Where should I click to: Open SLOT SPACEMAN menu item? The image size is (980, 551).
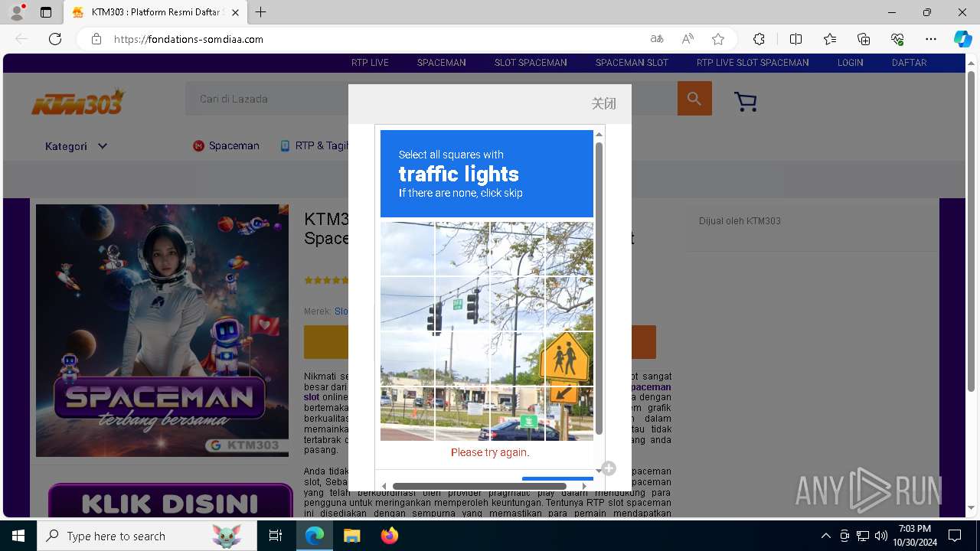531,63
